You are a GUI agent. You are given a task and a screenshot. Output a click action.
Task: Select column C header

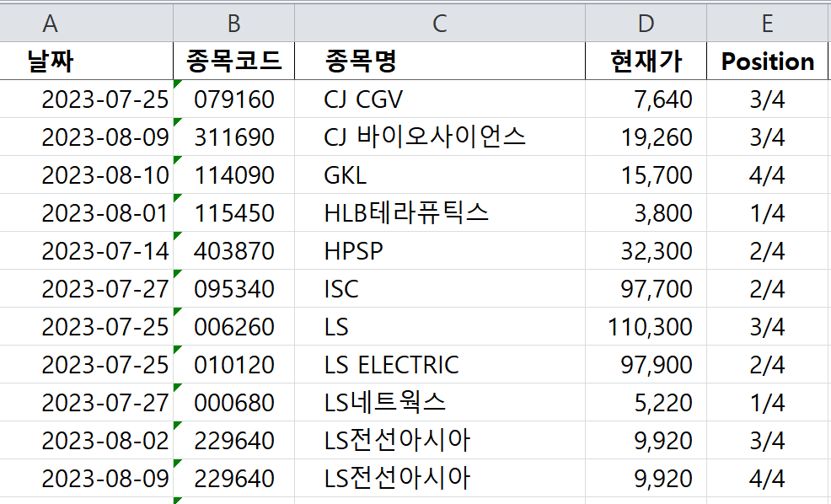click(x=439, y=23)
